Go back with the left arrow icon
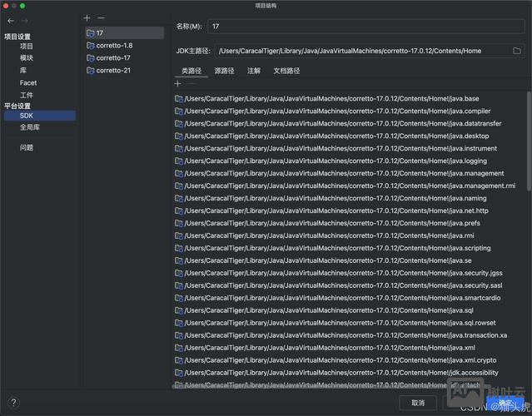 [x=11, y=21]
